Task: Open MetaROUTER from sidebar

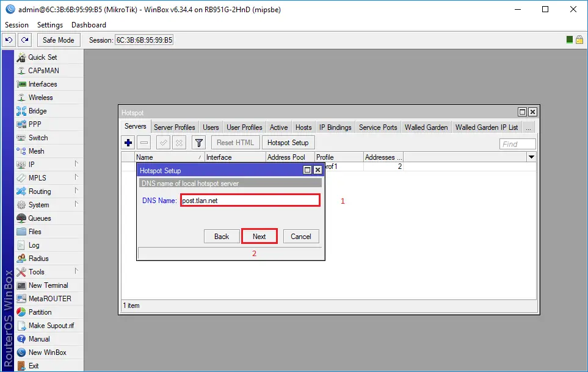Action: pos(49,299)
